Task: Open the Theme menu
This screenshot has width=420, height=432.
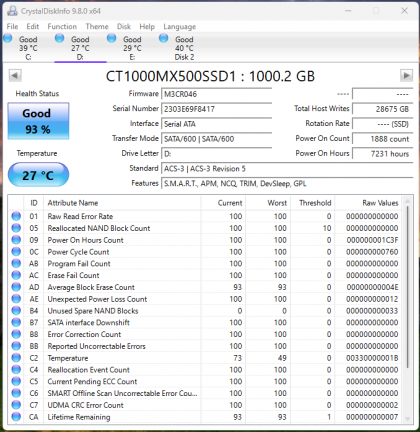Action: pyautogui.click(x=97, y=26)
